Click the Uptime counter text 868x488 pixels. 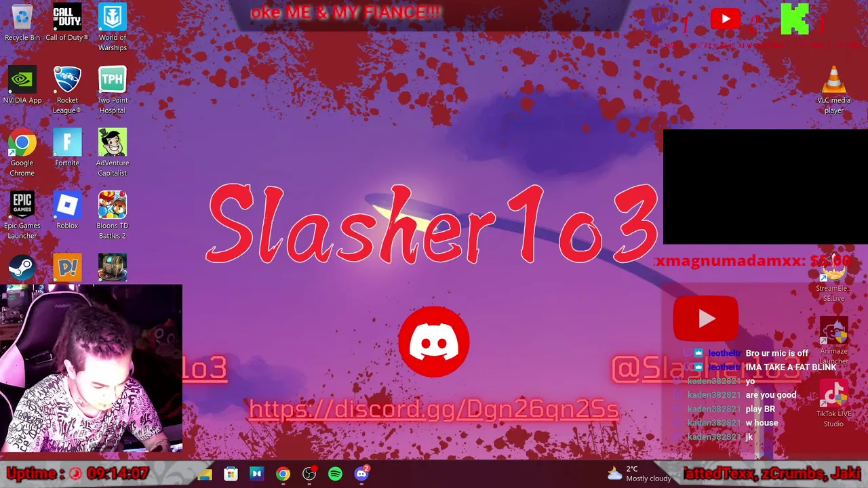[x=78, y=474]
